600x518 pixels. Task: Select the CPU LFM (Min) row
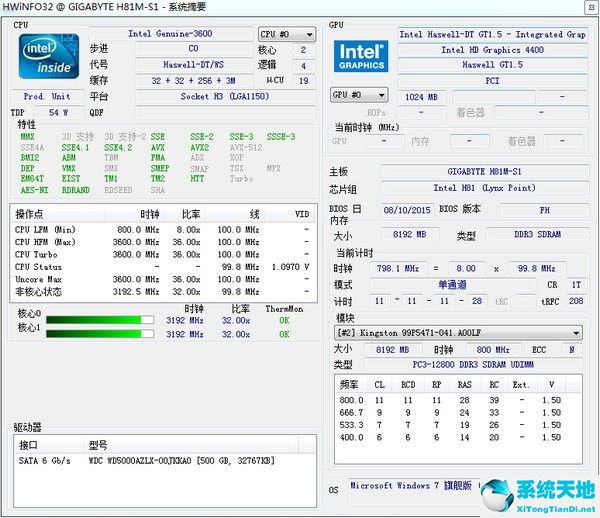(163, 230)
